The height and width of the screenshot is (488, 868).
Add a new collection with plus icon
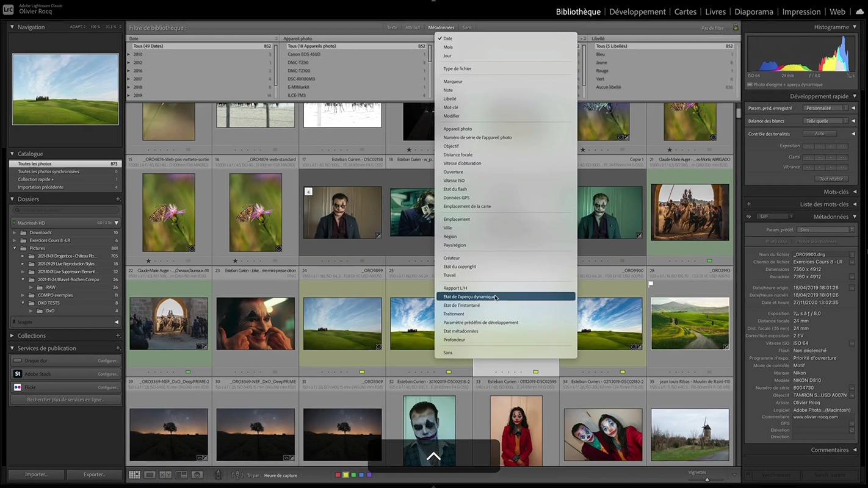click(x=118, y=335)
